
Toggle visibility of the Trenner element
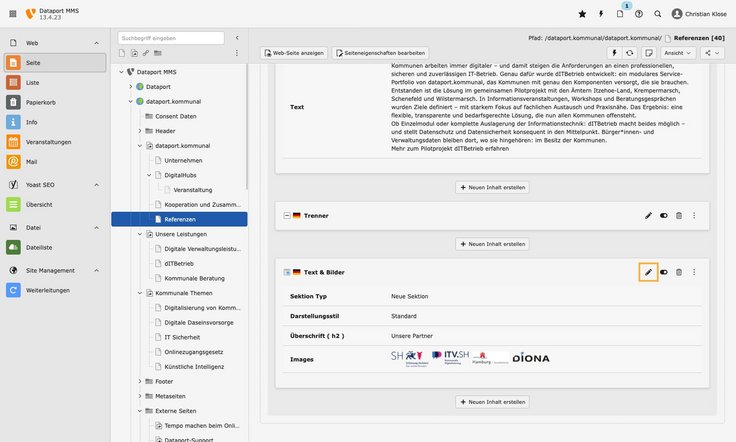[x=664, y=215]
